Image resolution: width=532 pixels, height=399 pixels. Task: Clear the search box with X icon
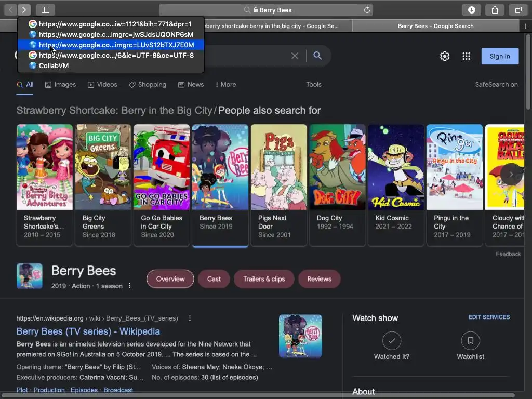point(295,56)
